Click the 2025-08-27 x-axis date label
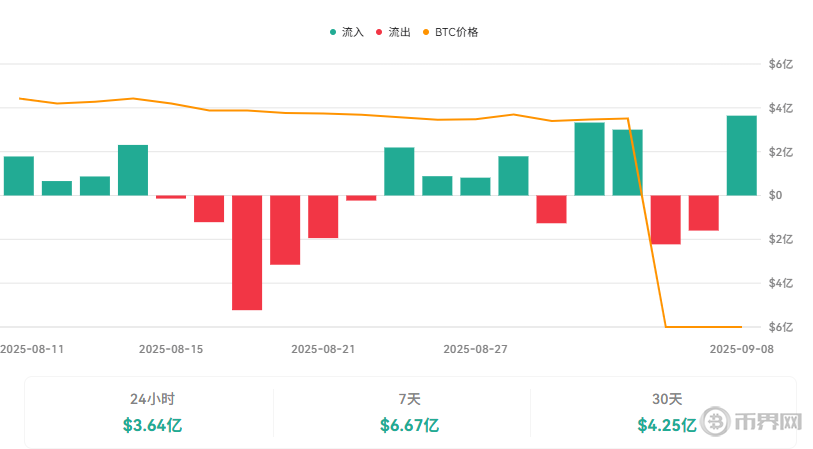Screen dimensions: 813x449 pyautogui.click(x=475, y=349)
